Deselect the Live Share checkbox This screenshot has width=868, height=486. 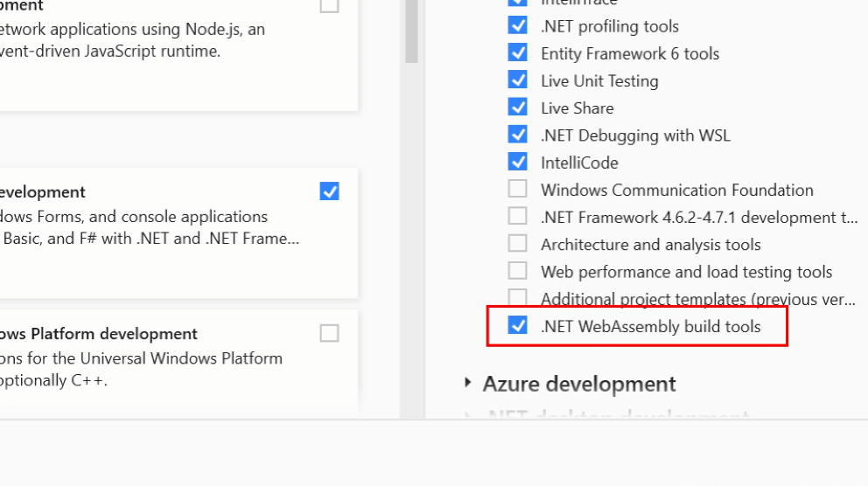[x=518, y=108]
